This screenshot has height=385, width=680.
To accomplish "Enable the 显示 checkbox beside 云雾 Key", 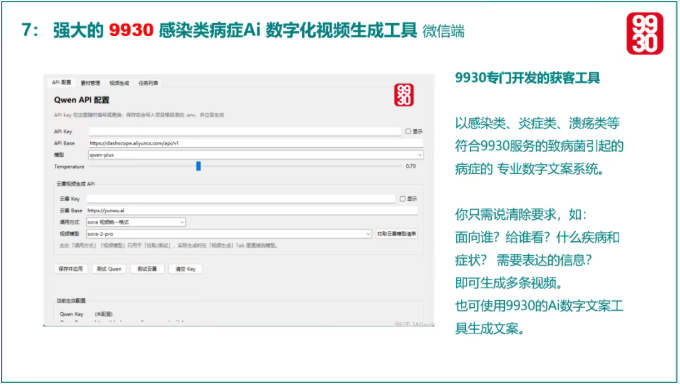I will (402, 199).
